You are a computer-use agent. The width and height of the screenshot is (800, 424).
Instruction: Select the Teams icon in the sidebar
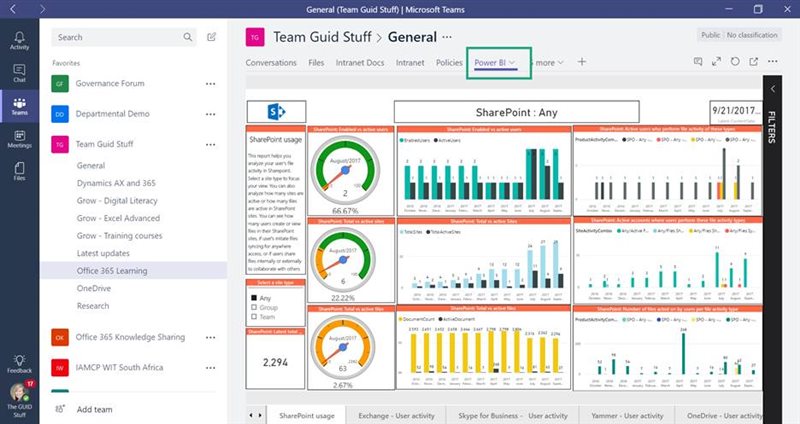click(19, 106)
